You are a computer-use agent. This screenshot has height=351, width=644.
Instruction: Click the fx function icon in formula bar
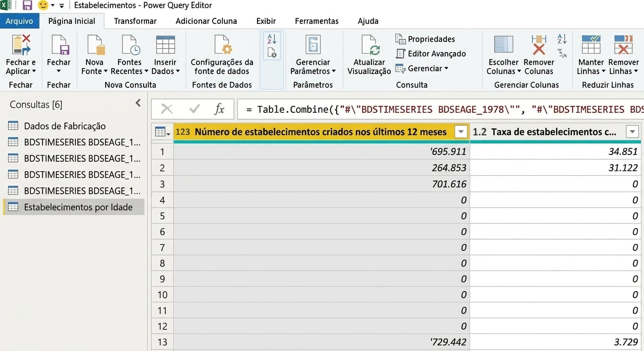click(220, 109)
